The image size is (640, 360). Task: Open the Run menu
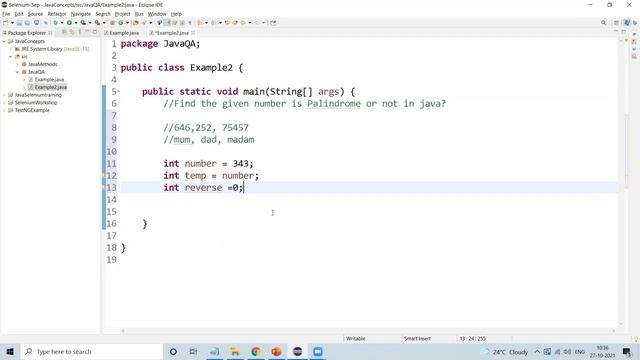click(139, 14)
